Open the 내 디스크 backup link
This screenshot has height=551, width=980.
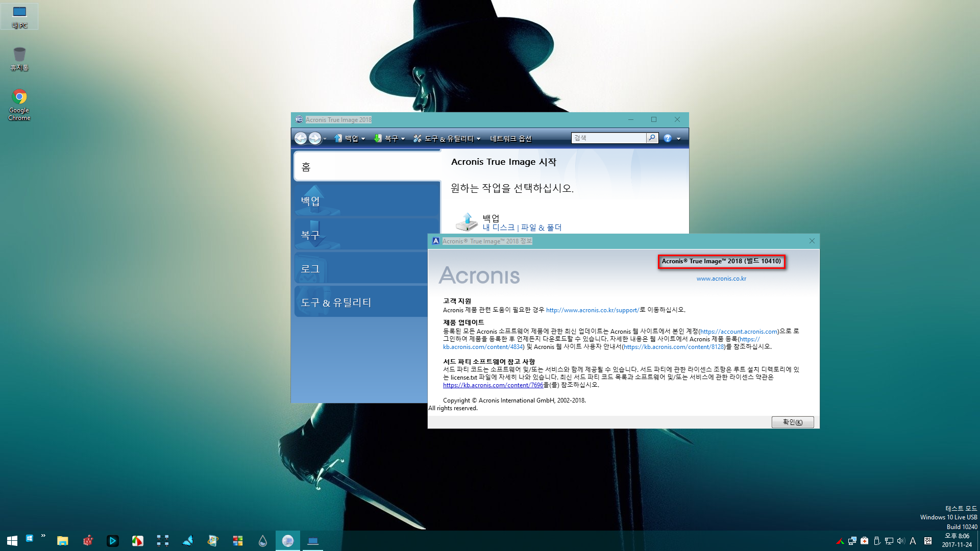point(499,228)
